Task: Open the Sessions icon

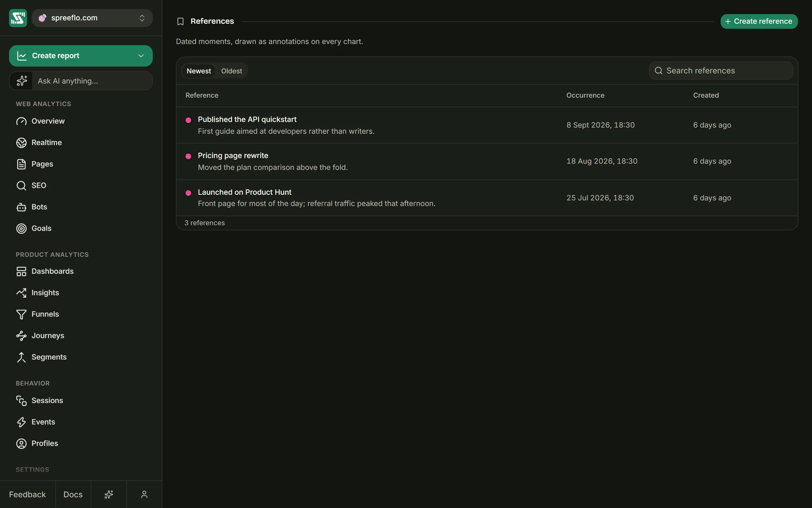Action: 21,400
